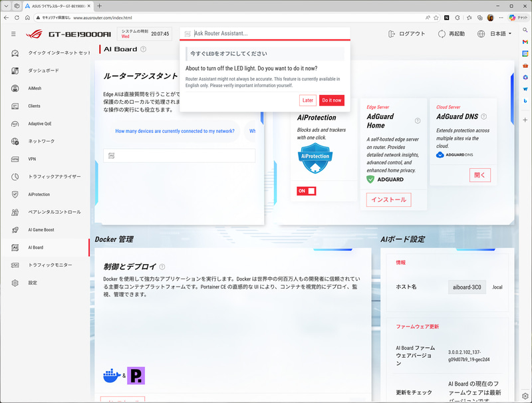This screenshot has width=532, height=403.
Task: Click the Docker whale logo
Action: point(112,376)
